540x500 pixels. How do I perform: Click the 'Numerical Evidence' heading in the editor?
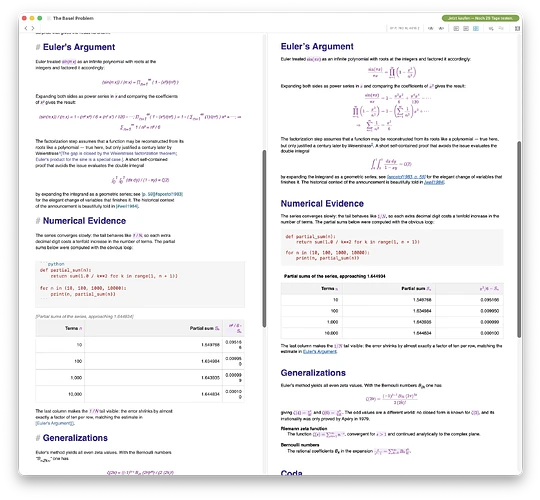[84, 221]
